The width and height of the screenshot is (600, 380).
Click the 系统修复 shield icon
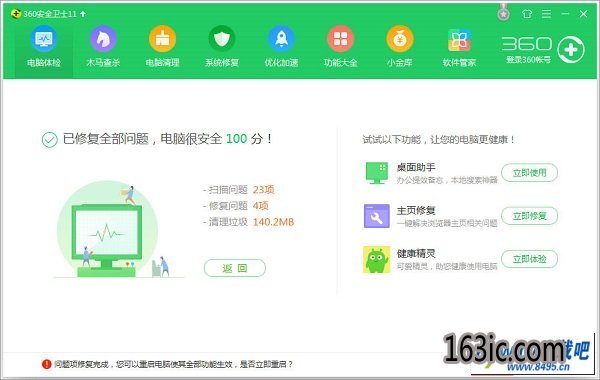(222, 39)
